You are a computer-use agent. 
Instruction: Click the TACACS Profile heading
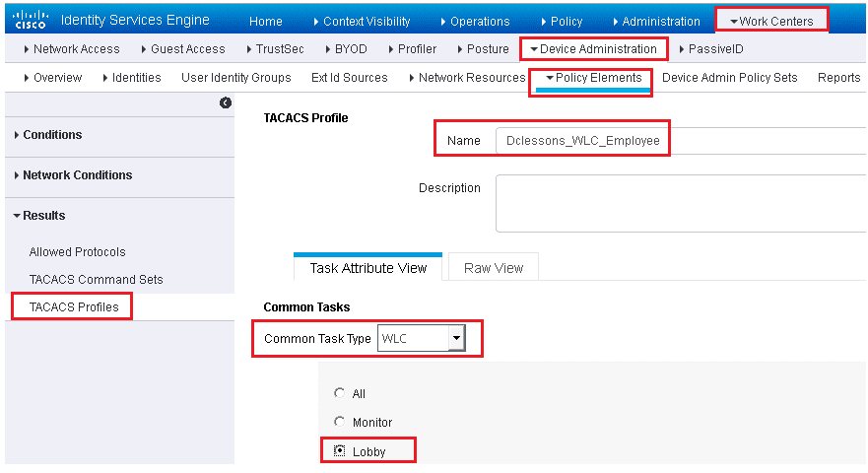tap(305, 118)
